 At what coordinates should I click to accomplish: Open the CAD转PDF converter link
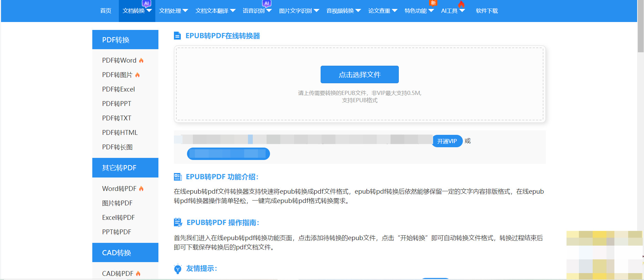(x=117, y=274)
